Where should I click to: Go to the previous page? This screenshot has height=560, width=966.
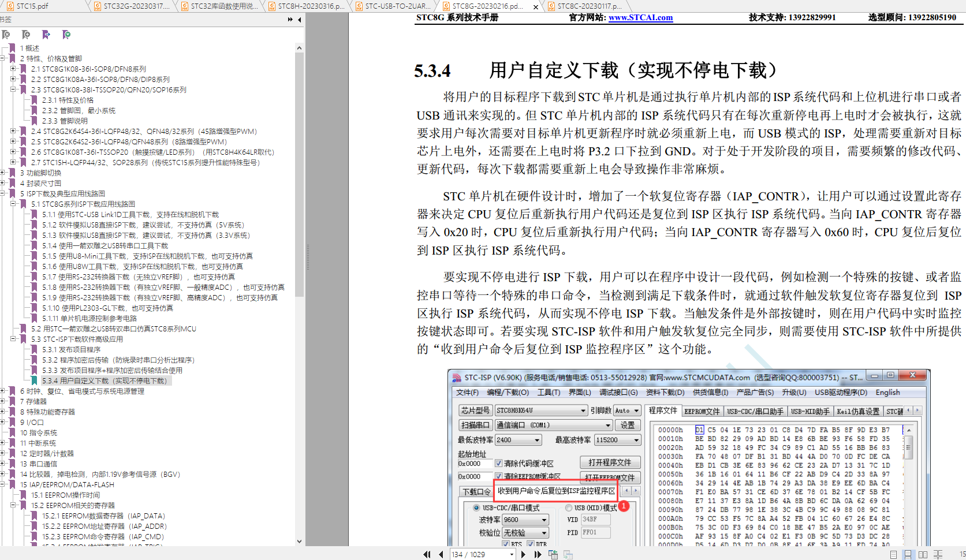[x=441, y=554]
